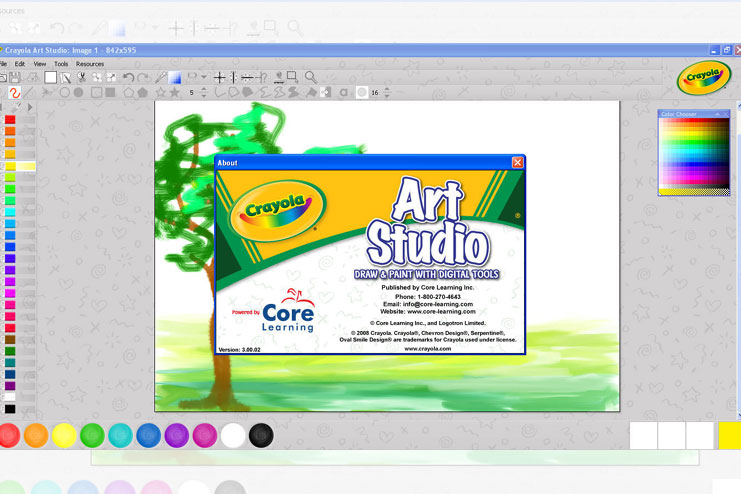Pick the black paint blob at bottom
Screen dimensions: 741x494
point(261,435)
